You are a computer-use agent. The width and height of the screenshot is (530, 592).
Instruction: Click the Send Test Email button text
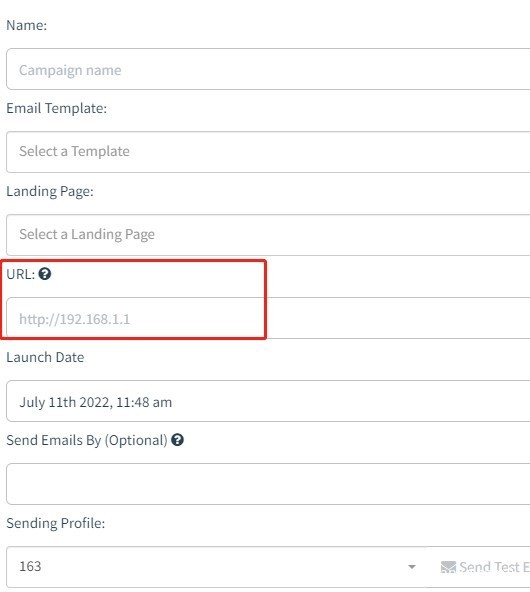coord(495,567)
